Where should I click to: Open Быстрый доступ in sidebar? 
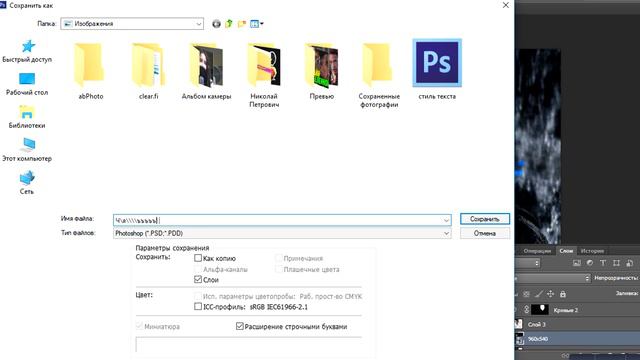coord(27,51)
